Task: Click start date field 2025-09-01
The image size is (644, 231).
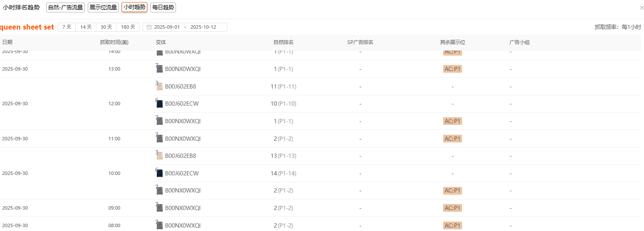Action: (167, 27)
